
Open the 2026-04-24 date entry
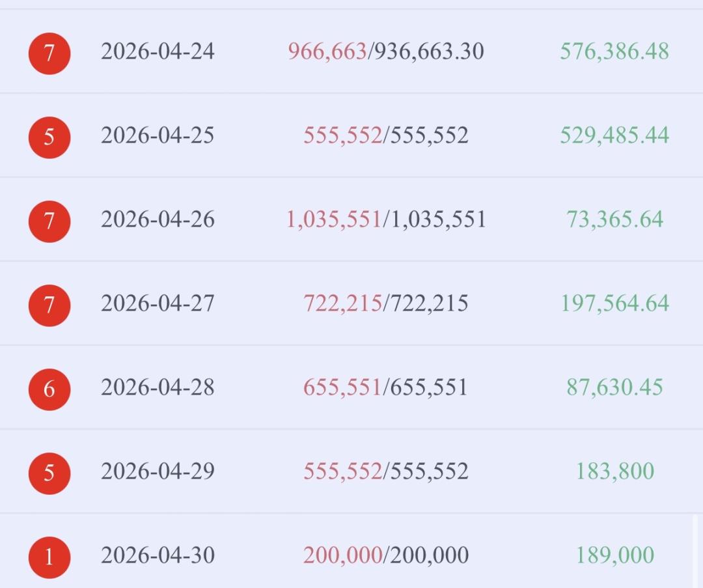tap(158, 51)
